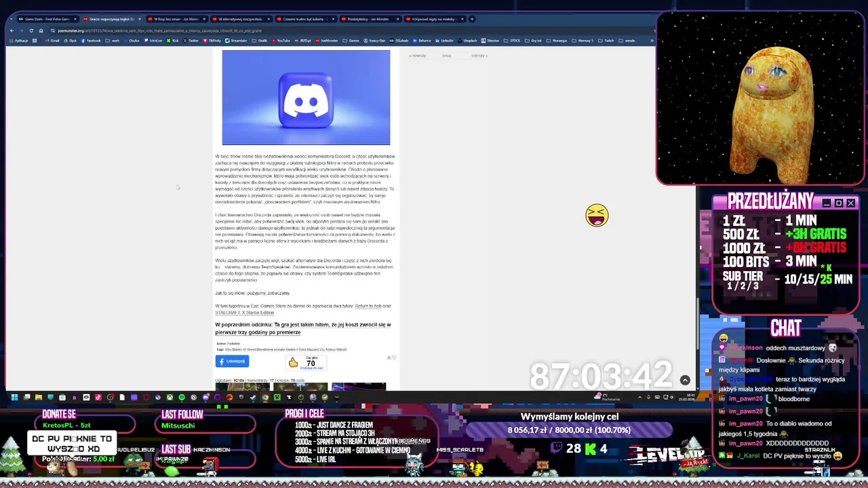
Task: Click the heart favorite icon
Action: click(393, 358)
